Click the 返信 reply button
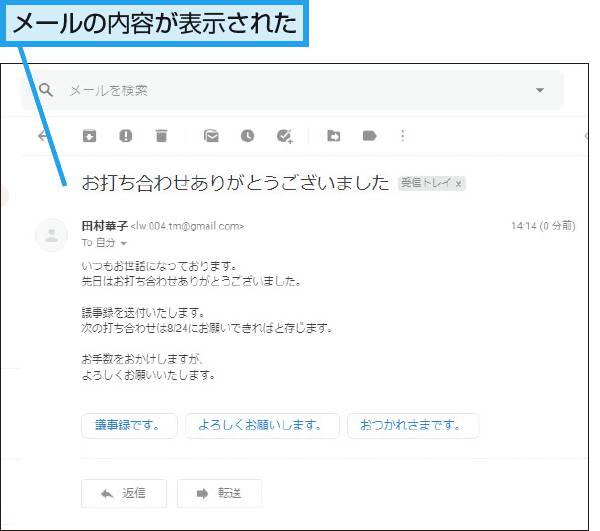The height and width of the screenshot is (531, 600). pyautogui.click(x=124, y=493)
